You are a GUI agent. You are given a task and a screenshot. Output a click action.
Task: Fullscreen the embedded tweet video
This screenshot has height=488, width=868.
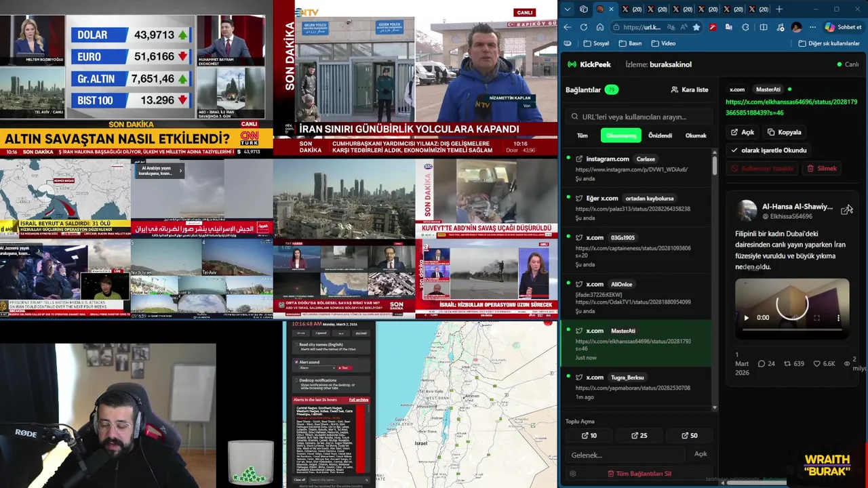(x=816, y=317)
